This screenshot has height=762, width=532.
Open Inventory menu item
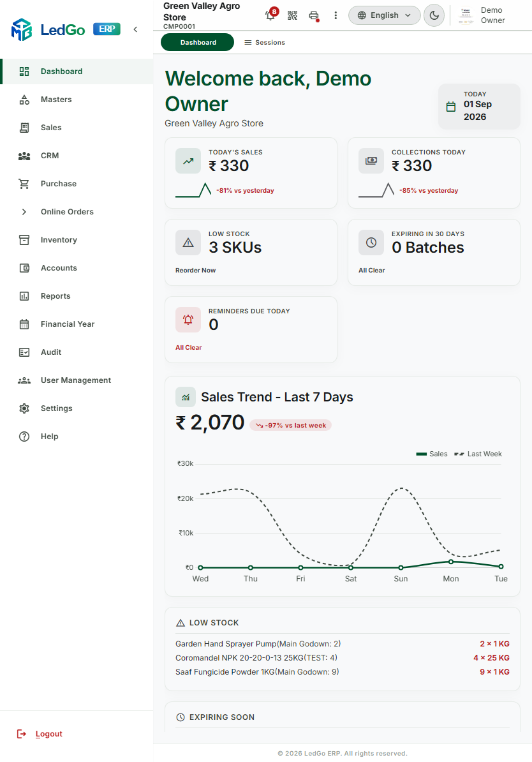(77, 240)
